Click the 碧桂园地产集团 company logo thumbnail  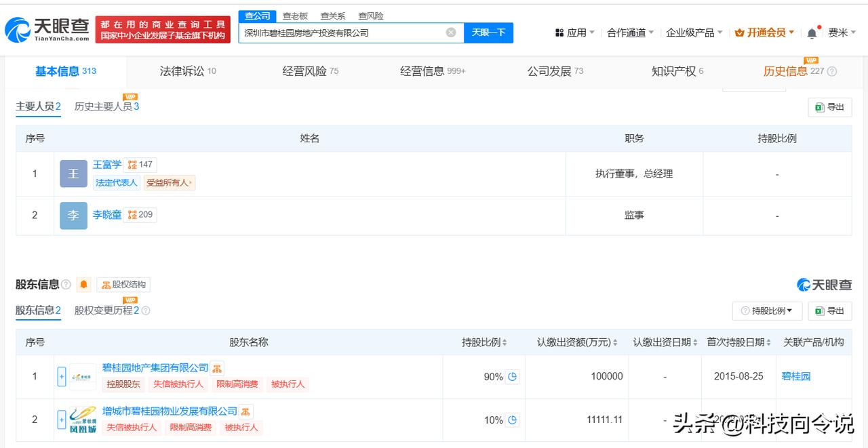click(x=83, y=377)
